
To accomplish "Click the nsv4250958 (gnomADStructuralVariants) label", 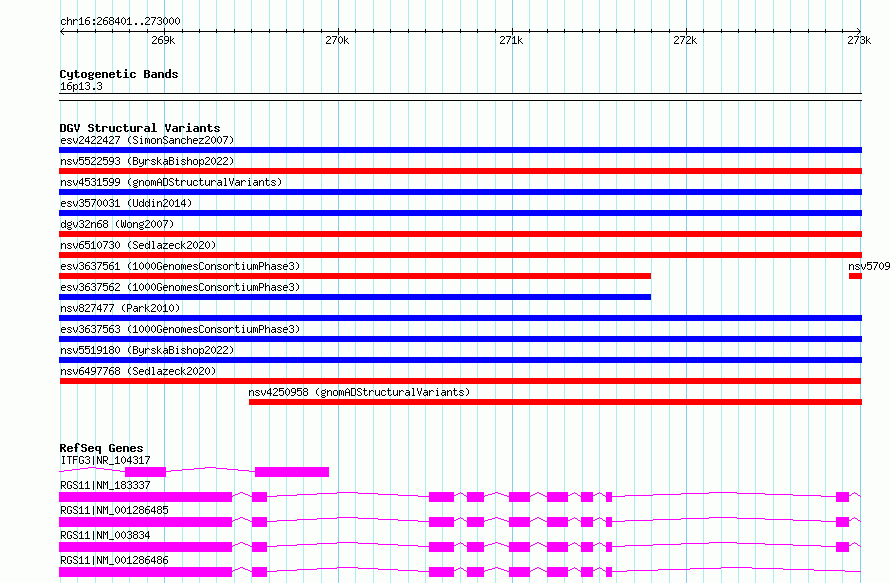I will point(359,392).
